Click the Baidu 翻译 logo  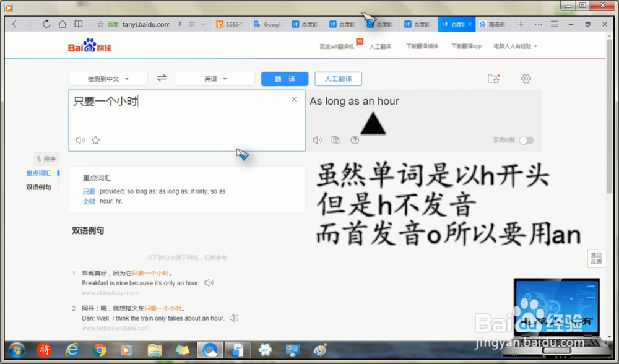[x=90, y=45]
